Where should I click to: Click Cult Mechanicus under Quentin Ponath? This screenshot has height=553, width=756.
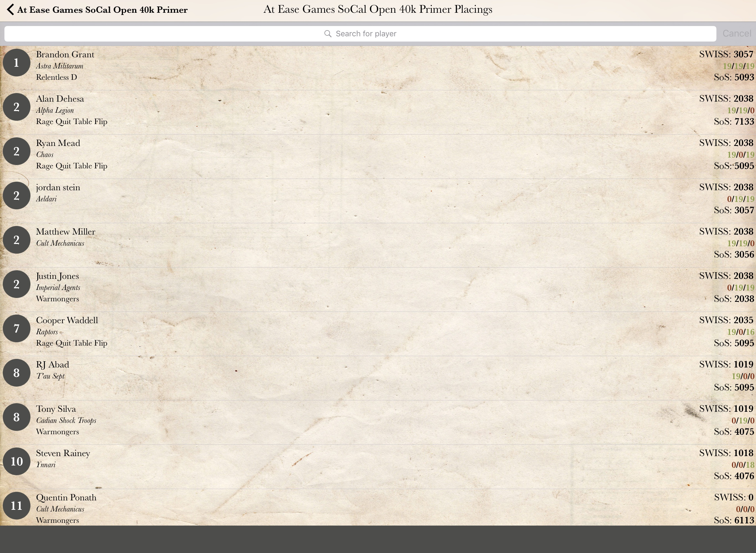pyautogui.click(x=60, y=509)
